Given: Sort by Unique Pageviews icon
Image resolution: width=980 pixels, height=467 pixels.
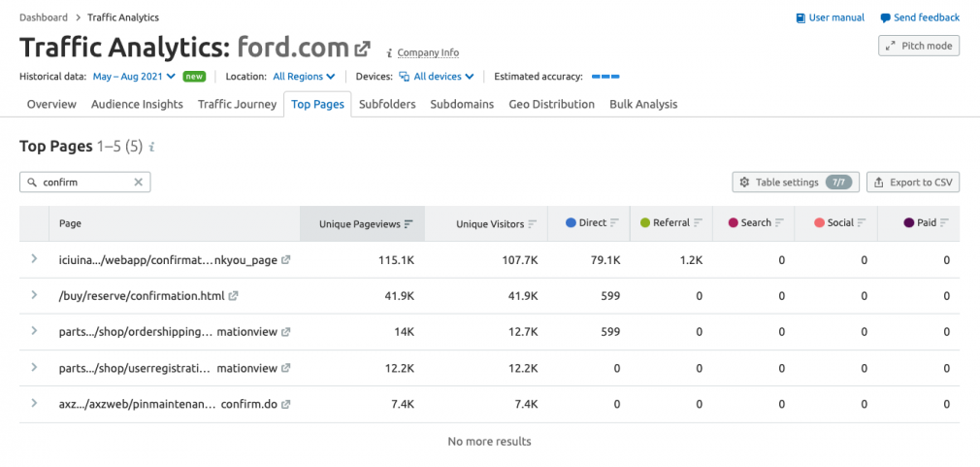Looking at the screenshot, I should 408,224.
